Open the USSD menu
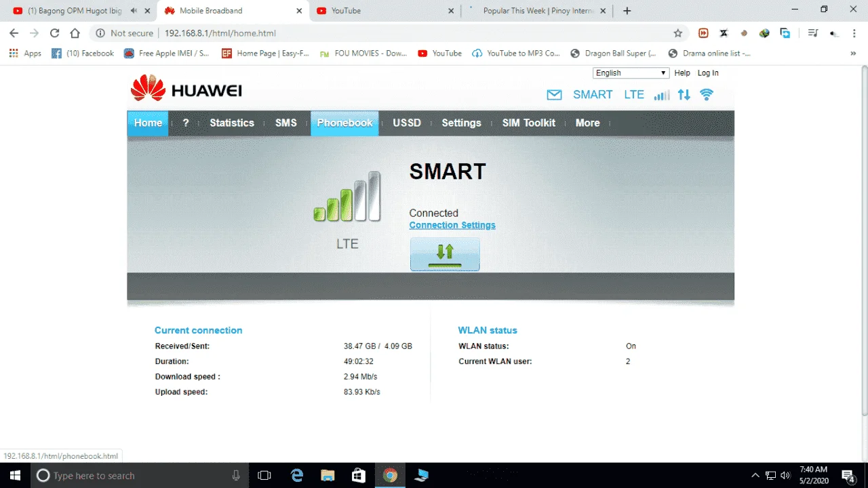Viewport: 868px width, 488px height. (x=407, y=123)
